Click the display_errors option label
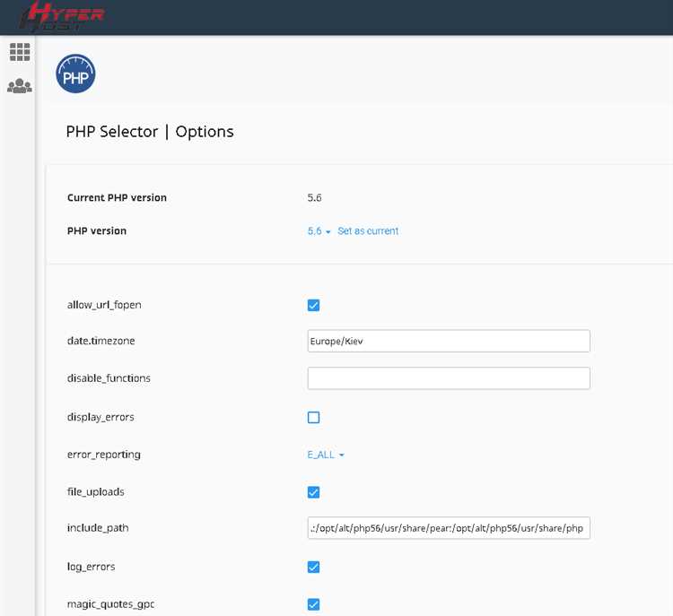 [x=101, y=417]
